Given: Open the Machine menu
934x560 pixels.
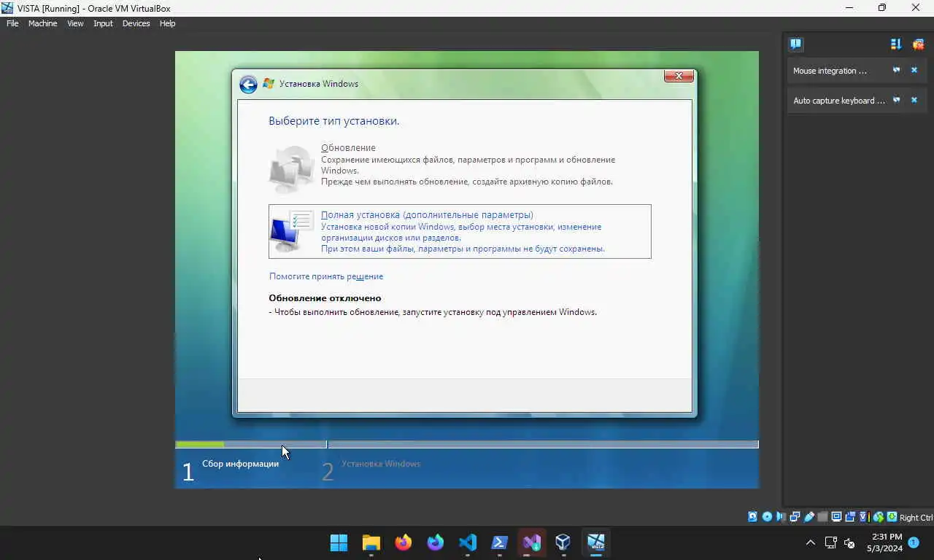Looking at the screenshot, I should pyautogui.click(x=42, y=23).
